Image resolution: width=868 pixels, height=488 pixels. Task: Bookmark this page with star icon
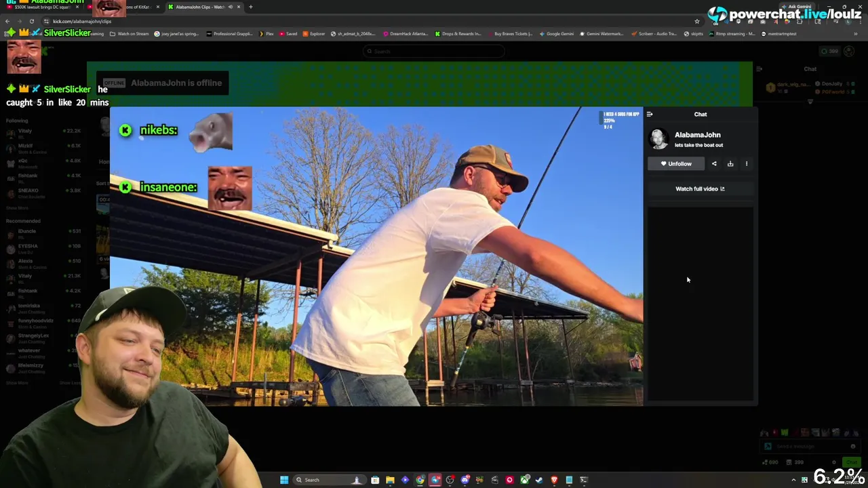point(697,21)
